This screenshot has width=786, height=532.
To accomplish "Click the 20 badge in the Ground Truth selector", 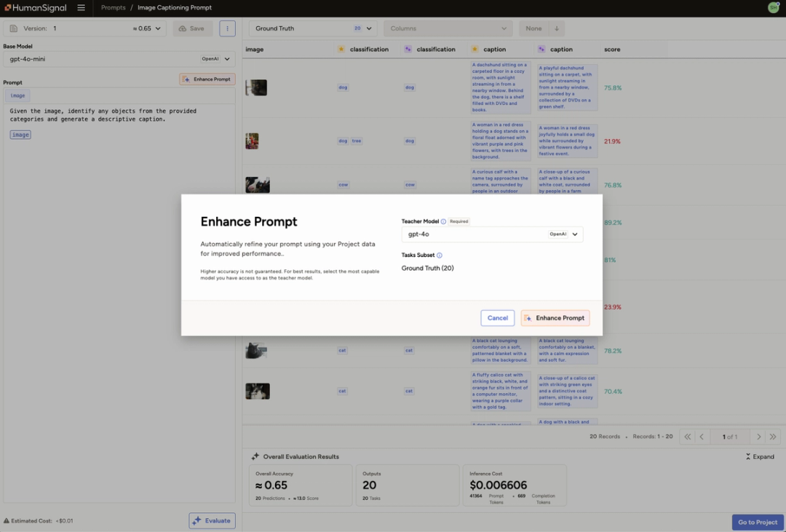I will pyautogui.click(x=357, y=28).
